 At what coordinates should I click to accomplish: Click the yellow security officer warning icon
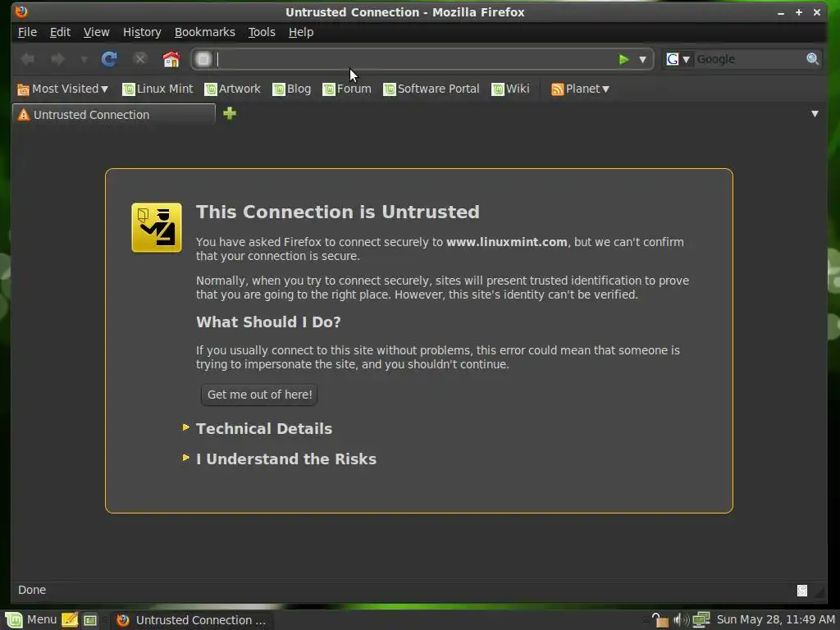tap(157, 227)
